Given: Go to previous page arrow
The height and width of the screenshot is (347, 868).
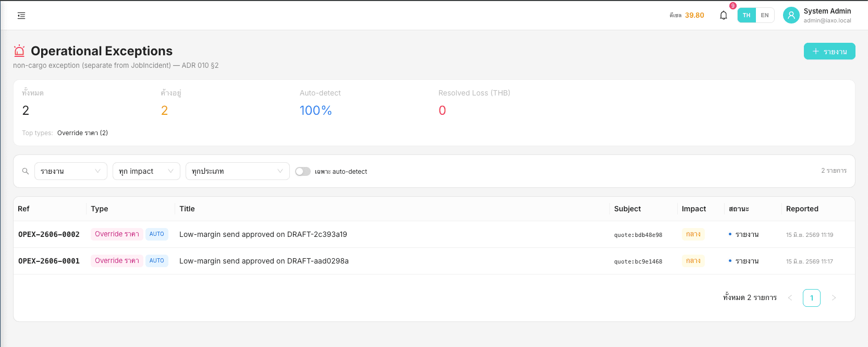Looking at the screenshot, I should [790, 298].
